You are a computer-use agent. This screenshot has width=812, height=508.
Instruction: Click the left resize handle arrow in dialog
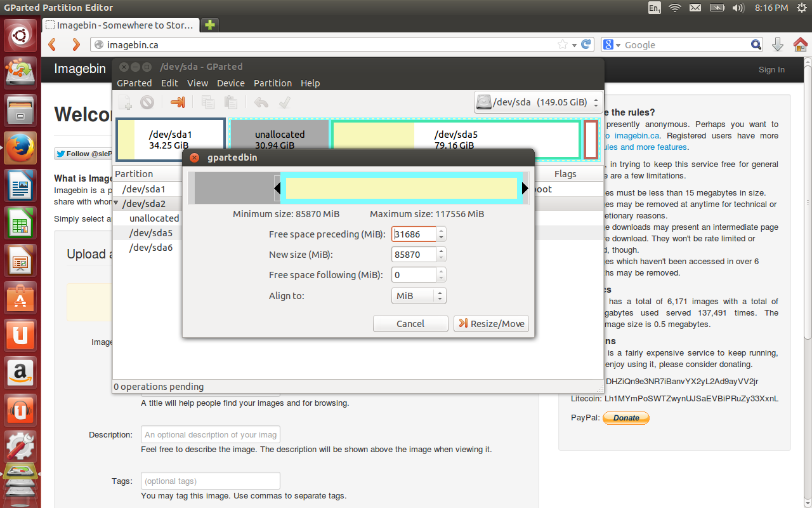tap(277, 189)
